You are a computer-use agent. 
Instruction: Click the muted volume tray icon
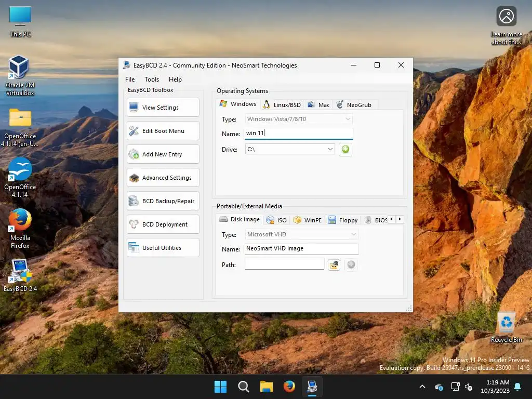pos(469,387)
